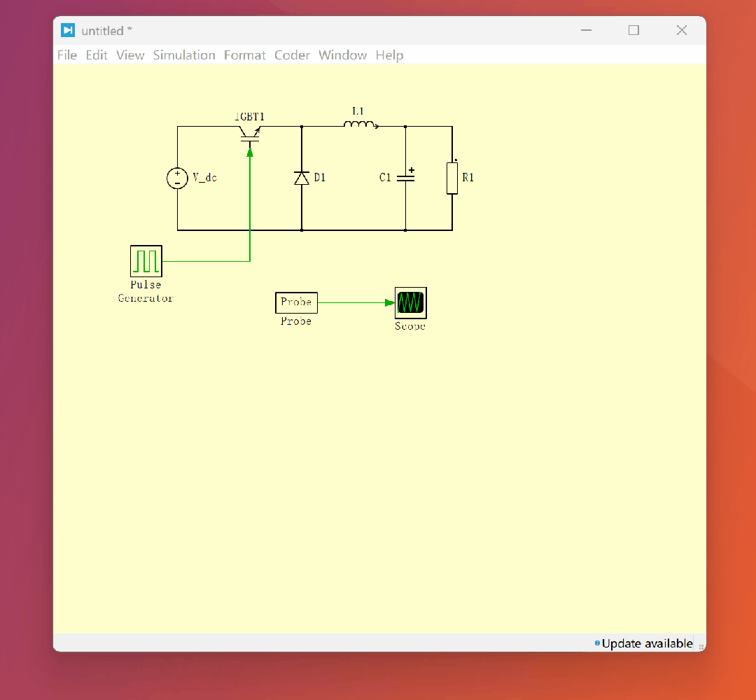Select the green gate signal wire to IGBT1
The image size is (756, 700).
250,207
